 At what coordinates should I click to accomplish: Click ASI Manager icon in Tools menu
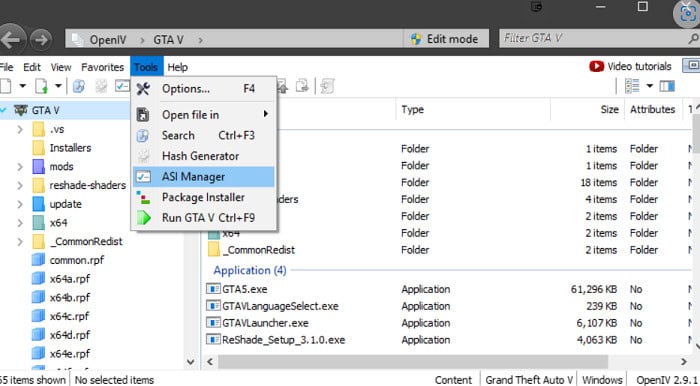[143, 177]
